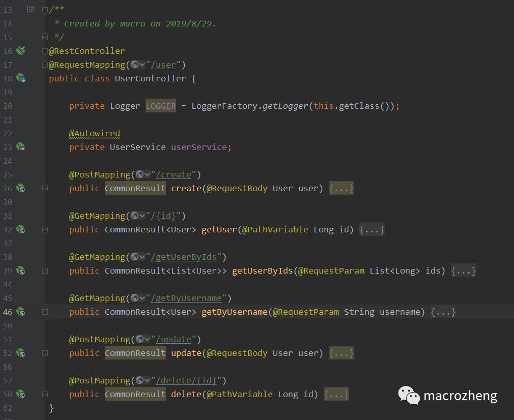Image resolution: width=514 pixels, height=420 pixels.
Task: Click gutter icon beside UserController class declaration
Action: point(21,78)
